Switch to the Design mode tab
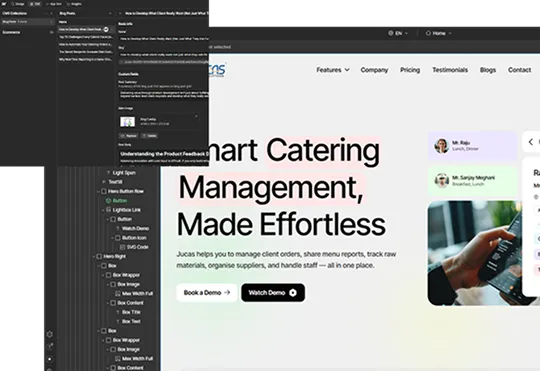Viewport: 540px width, 371px height. point(18,4)
